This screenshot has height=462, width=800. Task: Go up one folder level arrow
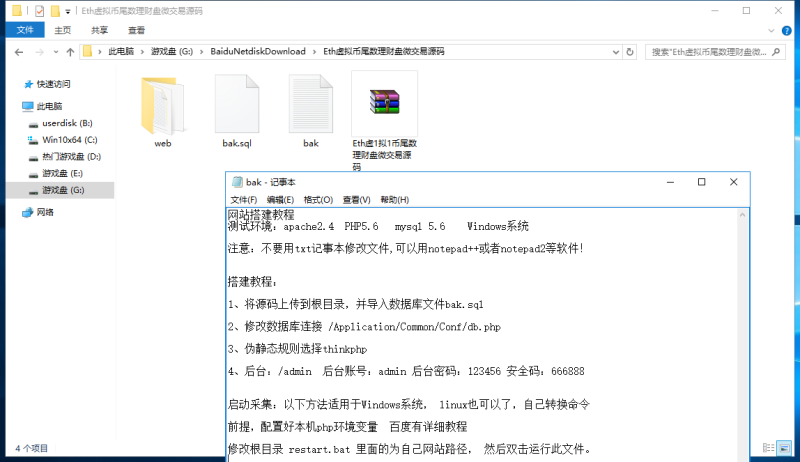pos(70,52)
